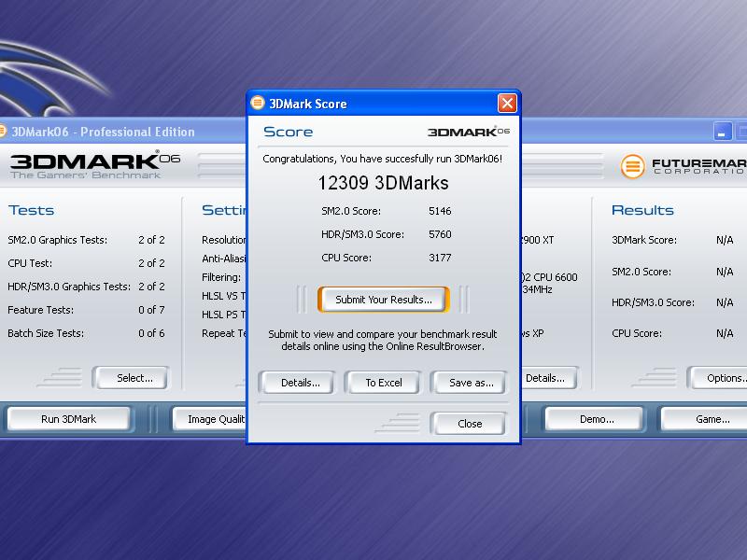The image size is (747, 560).
Task: Click the Filtering label in Settings
Action: pos(221,277)
